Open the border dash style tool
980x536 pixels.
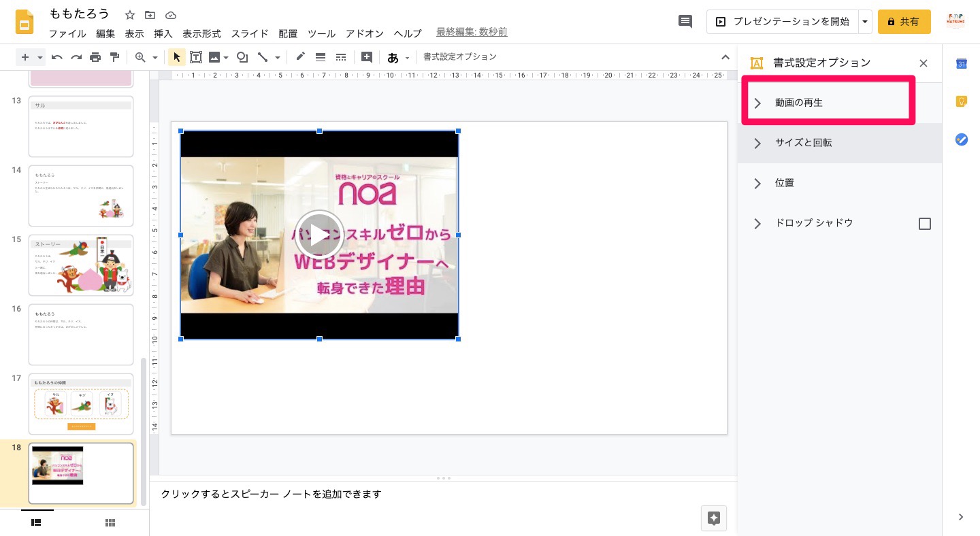click(x=341, y=57)
